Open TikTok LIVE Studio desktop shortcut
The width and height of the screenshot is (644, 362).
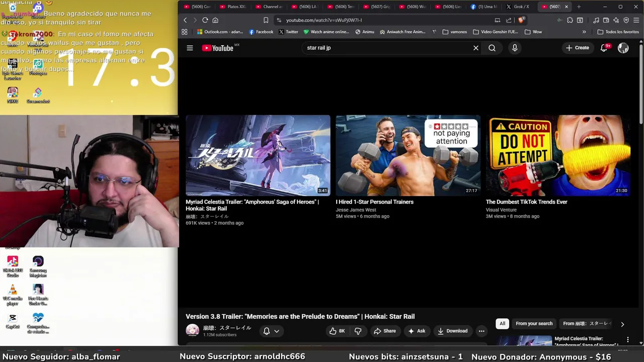click(13, 267)
